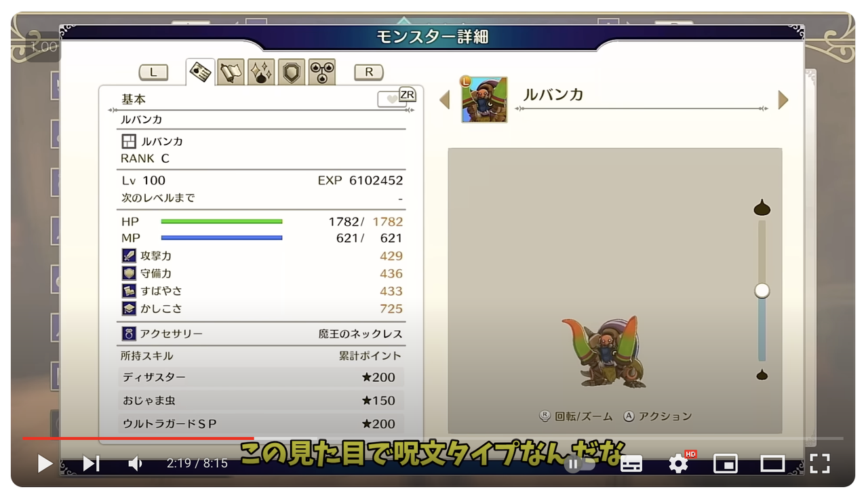The width and height of the screenshot is (868, 491).
Task: Go to previous monster with left arrow
Action: (x=445, y=100)
